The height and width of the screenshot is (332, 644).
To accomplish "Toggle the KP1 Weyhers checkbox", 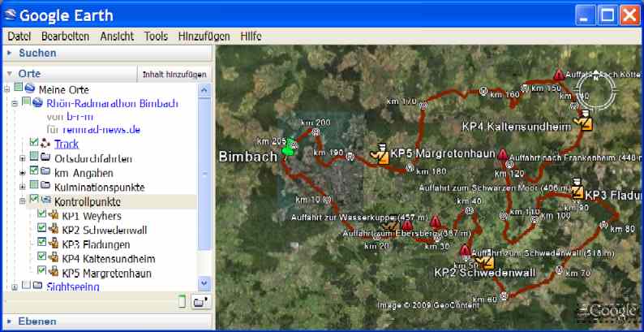I will coord(42,216).
